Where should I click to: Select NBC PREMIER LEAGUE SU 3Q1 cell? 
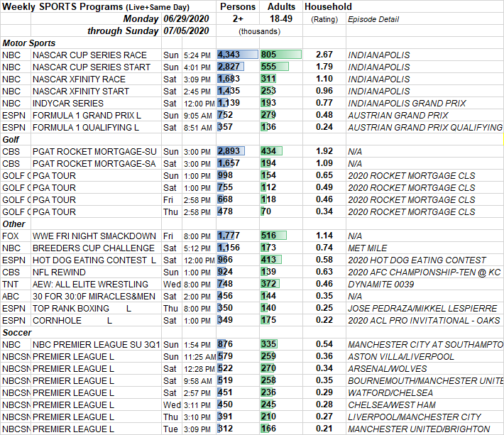coord(96,345)
